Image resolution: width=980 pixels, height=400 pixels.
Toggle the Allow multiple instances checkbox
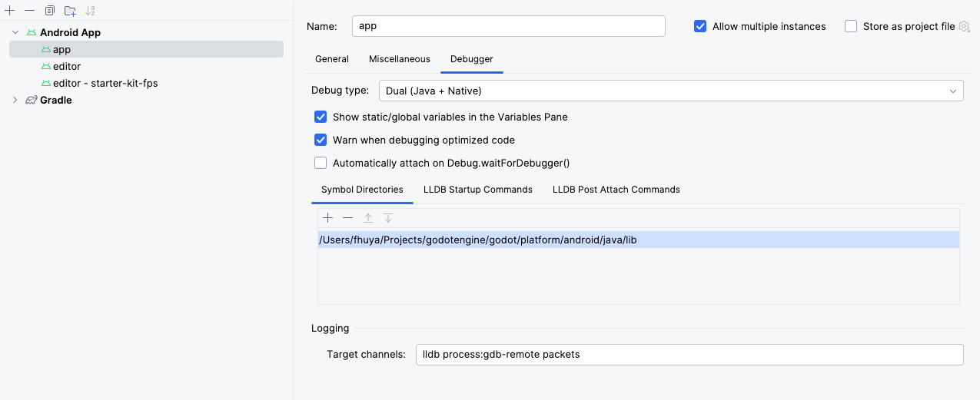coord(700,26)
